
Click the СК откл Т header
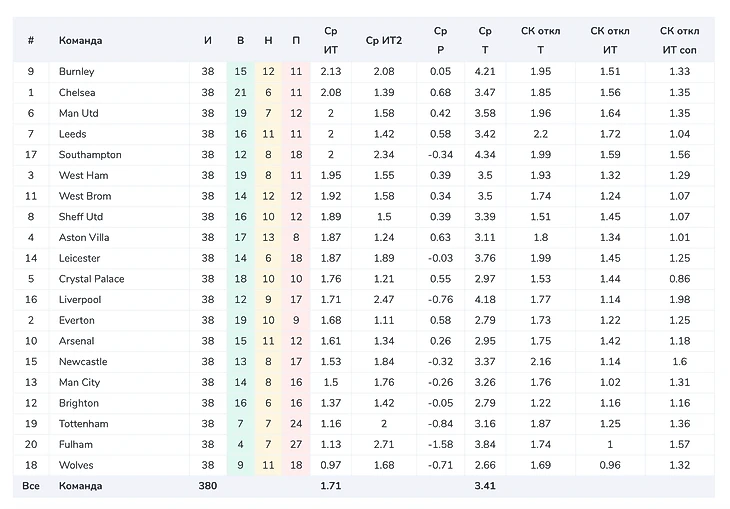[541, 40]
